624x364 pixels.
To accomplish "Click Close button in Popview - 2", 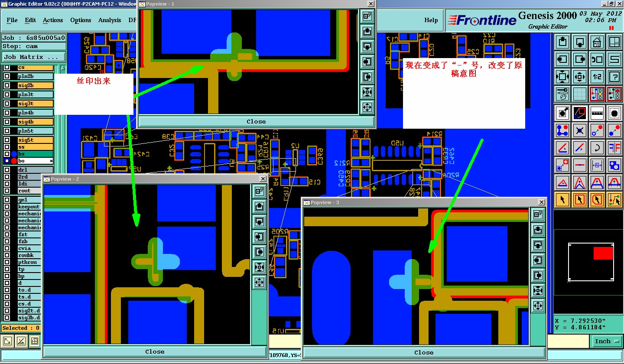I will 155,351.
